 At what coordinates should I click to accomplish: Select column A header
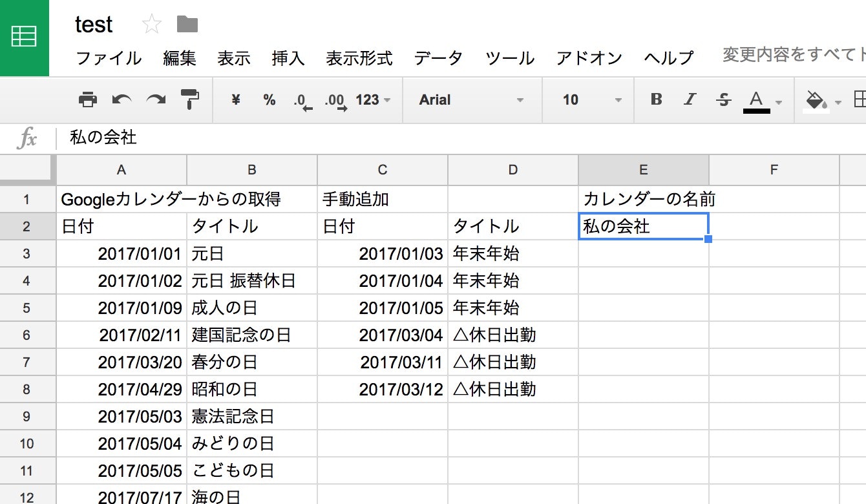121,170
